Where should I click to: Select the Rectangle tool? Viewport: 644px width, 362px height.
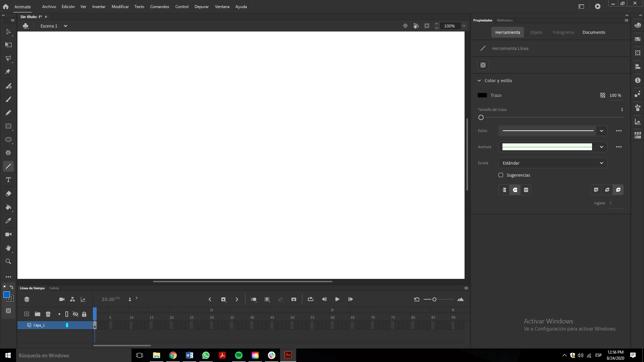tap(8, 126)
